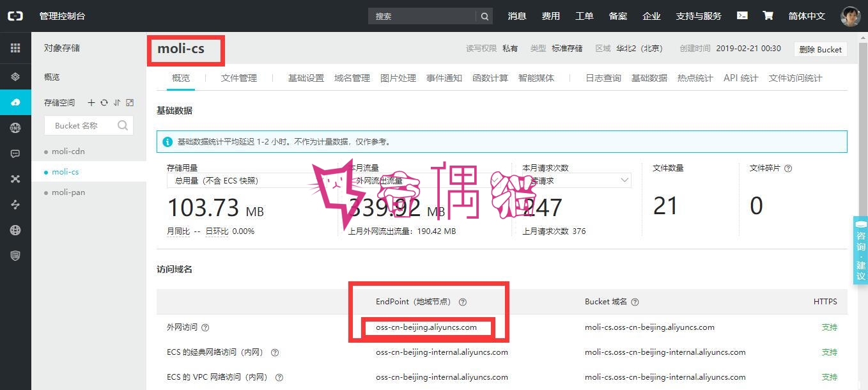This screenshot has width=868, height=390.
Task: Click the Bucket 名称 filter field
Action: (89, 125)
